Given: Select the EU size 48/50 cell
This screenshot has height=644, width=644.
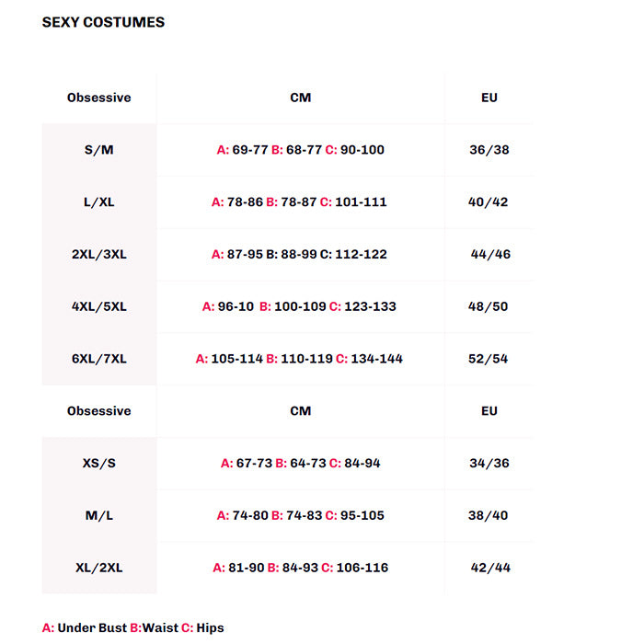Looking at the screenshot, I should [489, 306].
